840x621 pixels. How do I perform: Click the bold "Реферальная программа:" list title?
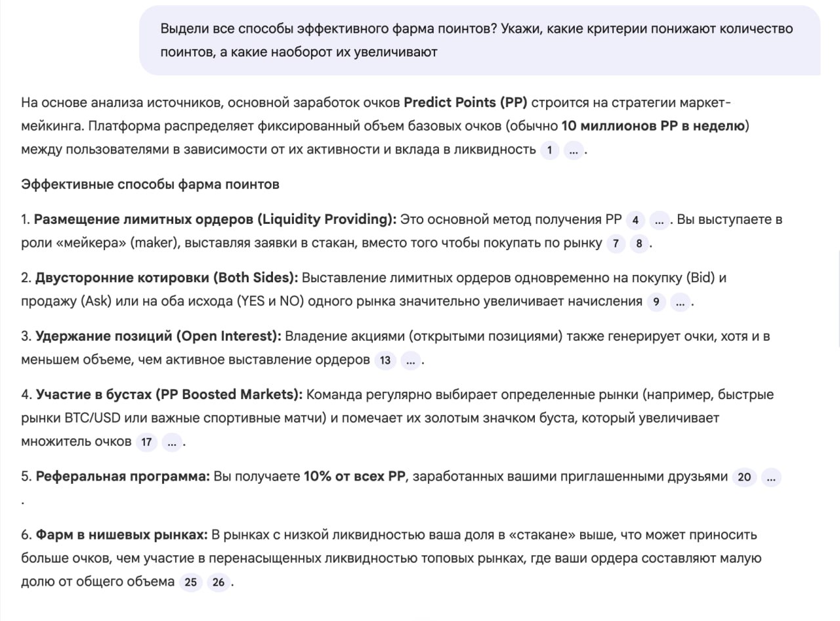point(123,477)
